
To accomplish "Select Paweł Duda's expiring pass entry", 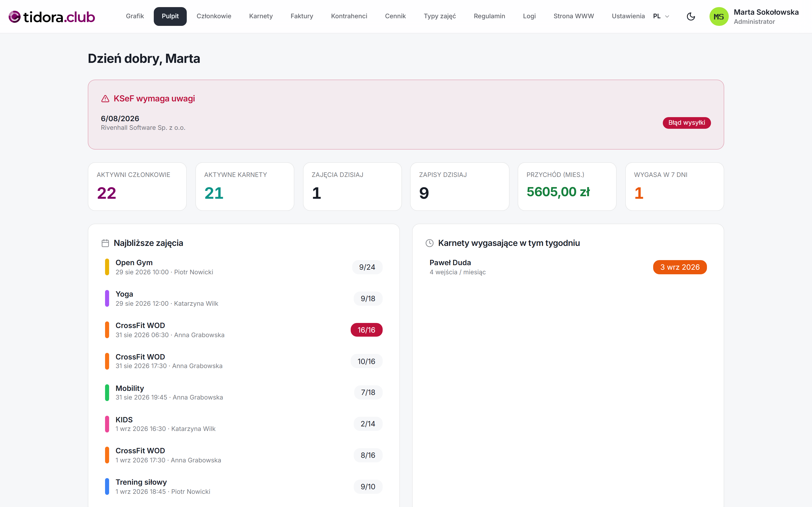I will [x=568, y=267].
